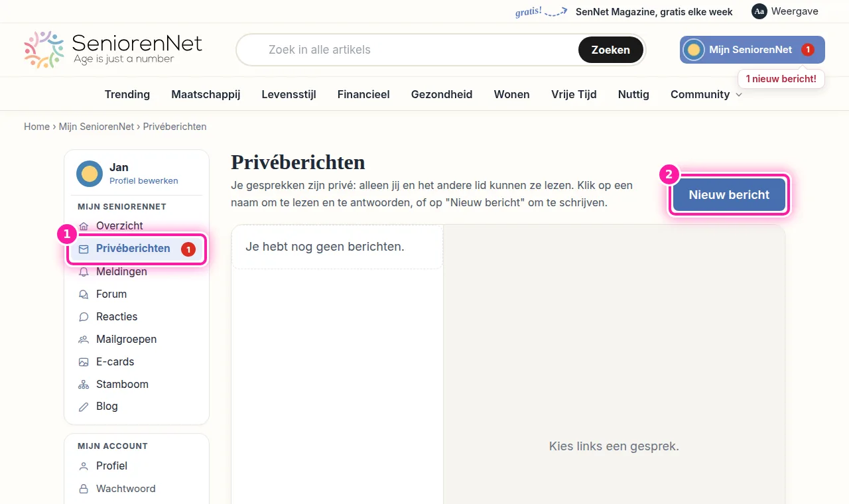Click Profiel bewerken link

pyautogui.click(x=144, y=180)
